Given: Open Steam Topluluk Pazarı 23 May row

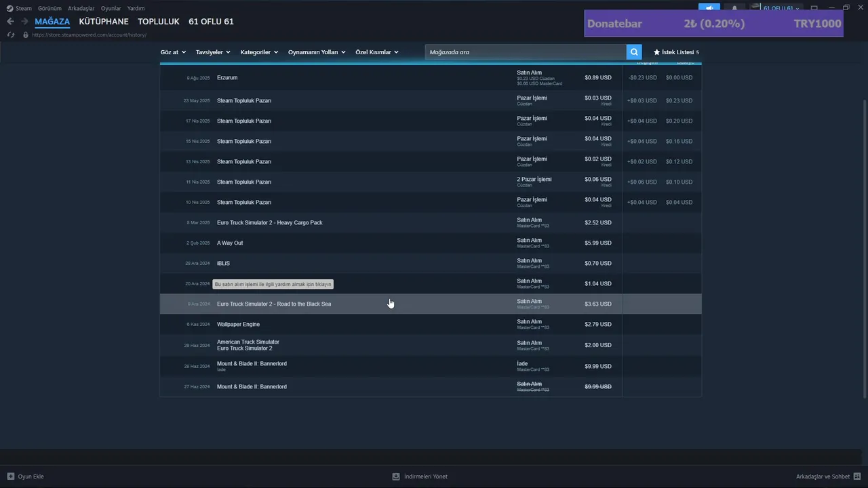Looking at the screenshot, I should coord(431,101).
